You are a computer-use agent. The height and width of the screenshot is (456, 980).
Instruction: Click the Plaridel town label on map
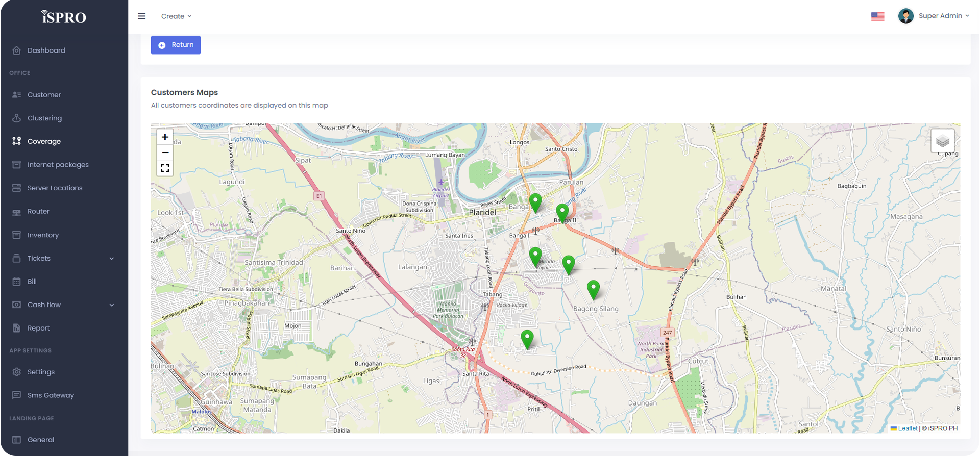tap(482, 212)
